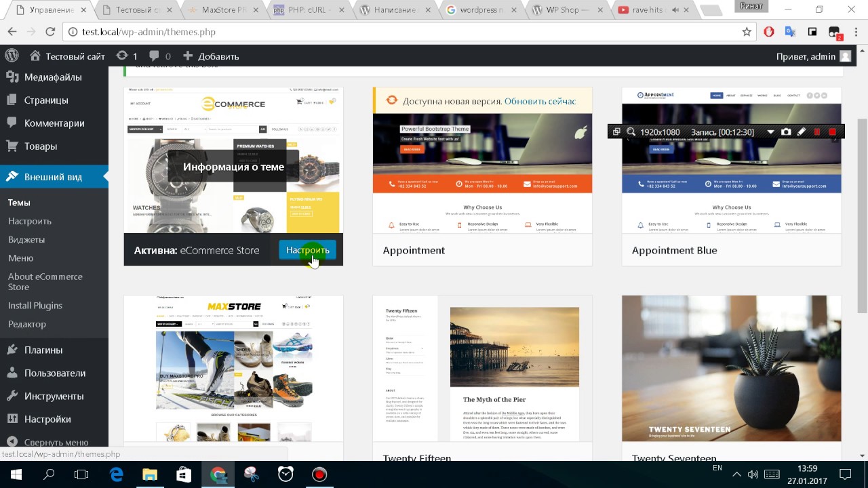
Task: Select Внешний вид sidebar section
Action: [54, 177]
